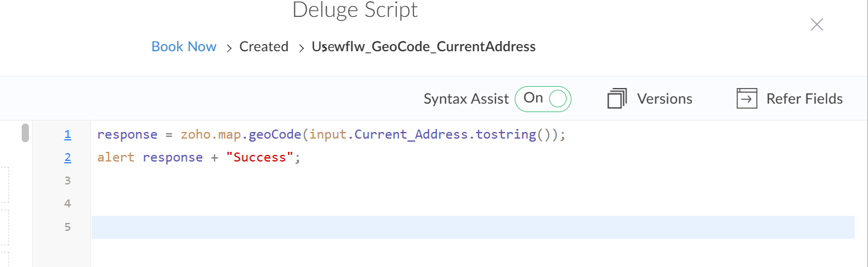The height and width of the screenshot is (267, 868).
Task: Click line number 5 in gutter
Action: pyautogui.click(x=68, y=227)
